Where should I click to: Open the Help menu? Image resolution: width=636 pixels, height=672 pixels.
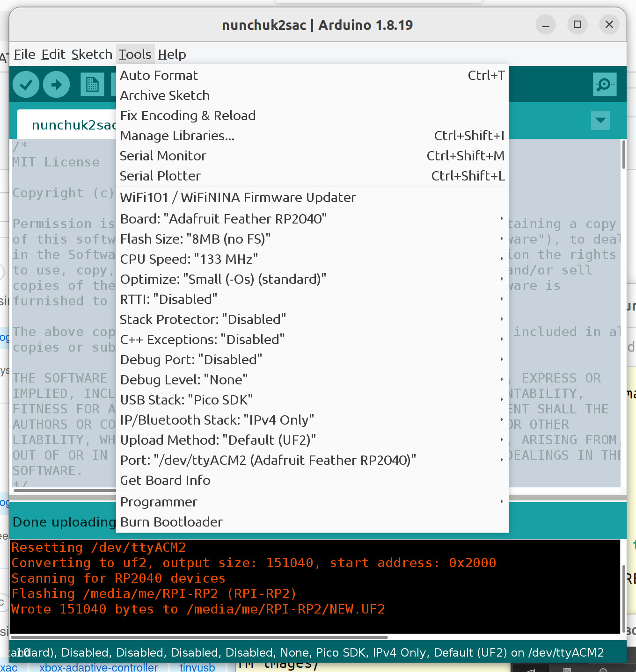(172, 54)
